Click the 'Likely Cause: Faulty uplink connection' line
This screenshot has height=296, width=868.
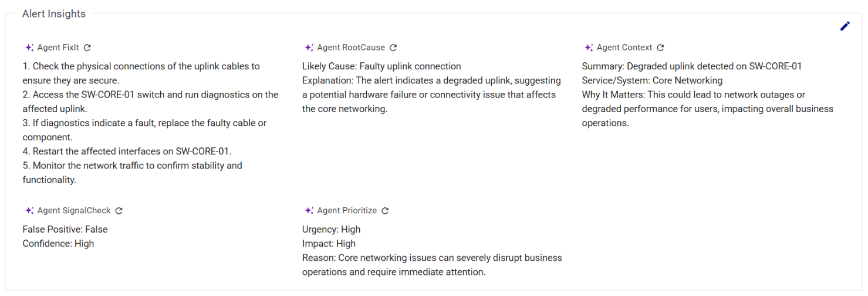click(381, 66)
